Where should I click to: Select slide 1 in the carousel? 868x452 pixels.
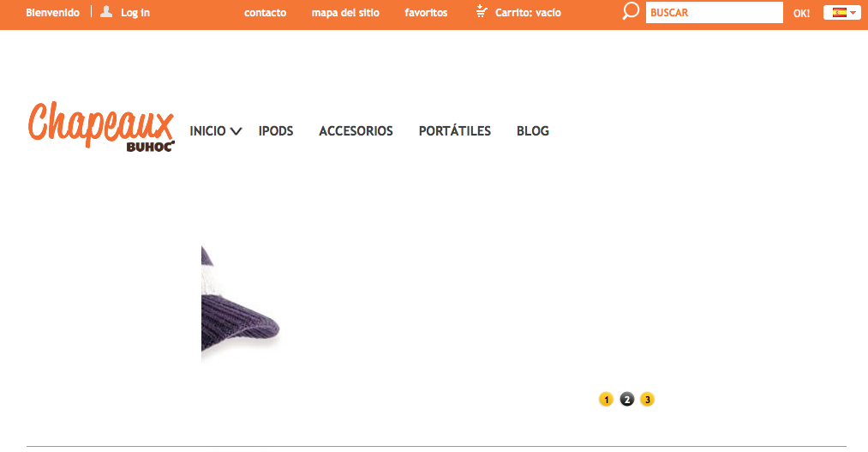(x=606, y=400)
